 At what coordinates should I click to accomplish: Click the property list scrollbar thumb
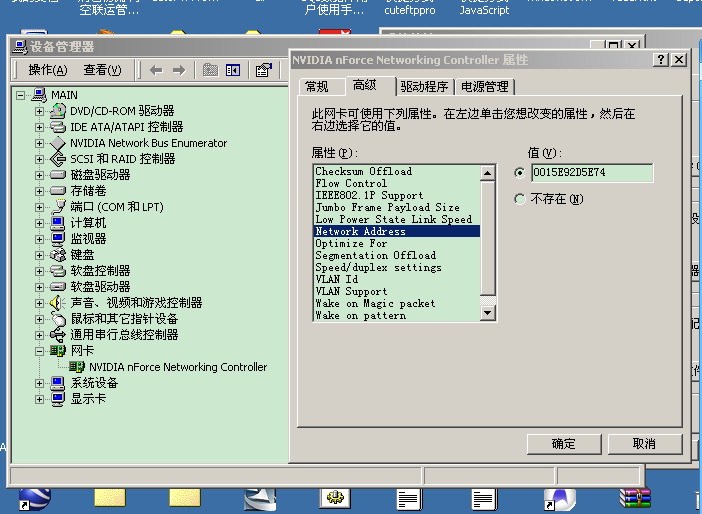[x=488, y=238]
